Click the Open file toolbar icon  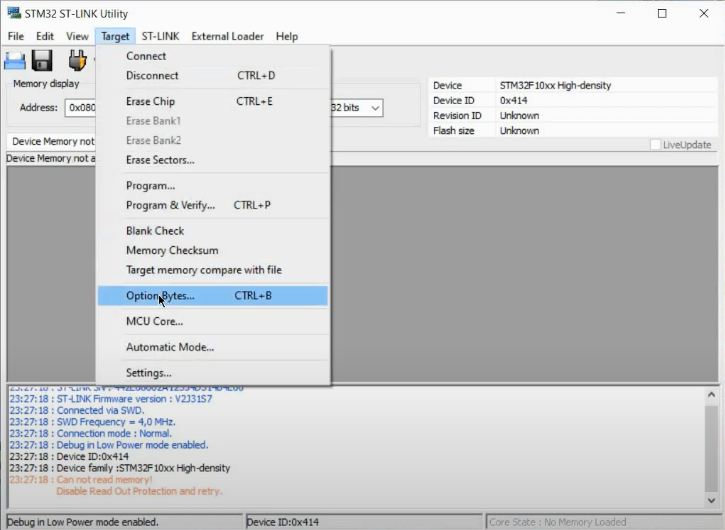[16, 60]
